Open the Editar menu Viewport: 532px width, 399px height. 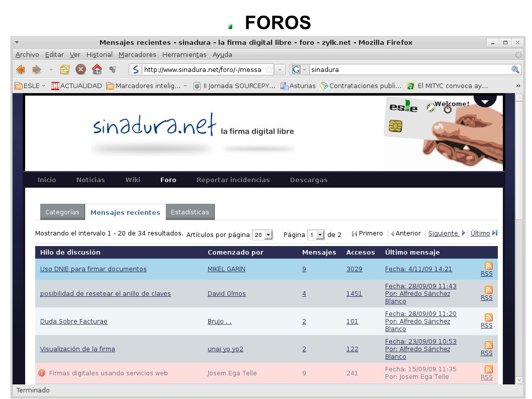click(x=54, y=55)
